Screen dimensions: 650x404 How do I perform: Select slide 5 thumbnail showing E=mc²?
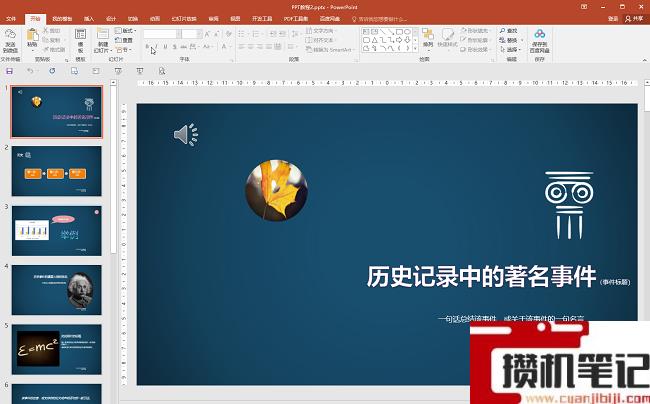[x=57, y=349]
